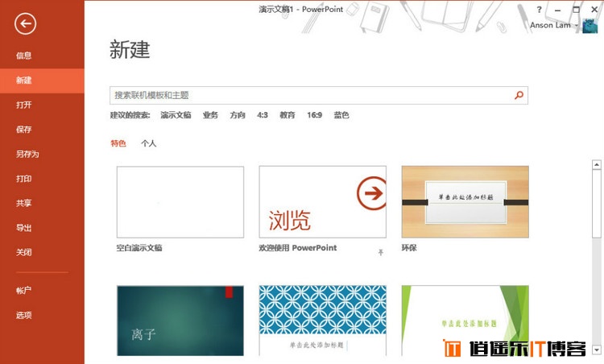Choose 保存 in the sidebar
This screenshot has width=604, height=364.
coord(24,130)
